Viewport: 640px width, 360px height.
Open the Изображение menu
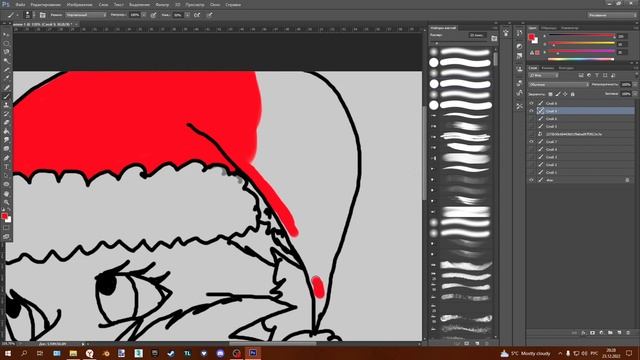[x=79, y=5]
